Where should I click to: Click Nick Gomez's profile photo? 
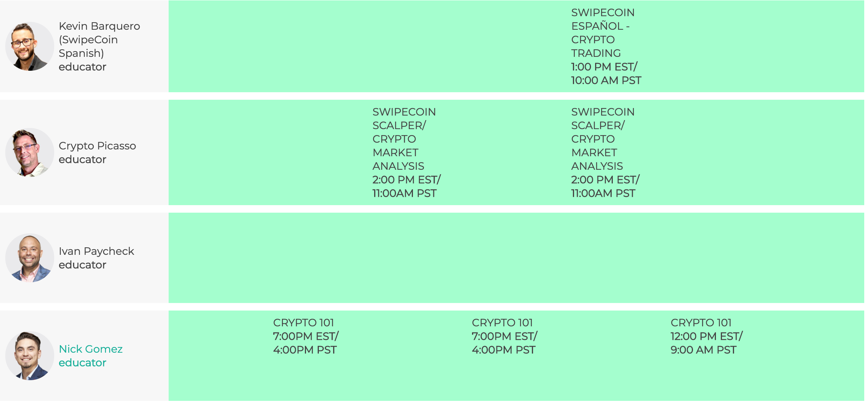(x=30, y=356)
